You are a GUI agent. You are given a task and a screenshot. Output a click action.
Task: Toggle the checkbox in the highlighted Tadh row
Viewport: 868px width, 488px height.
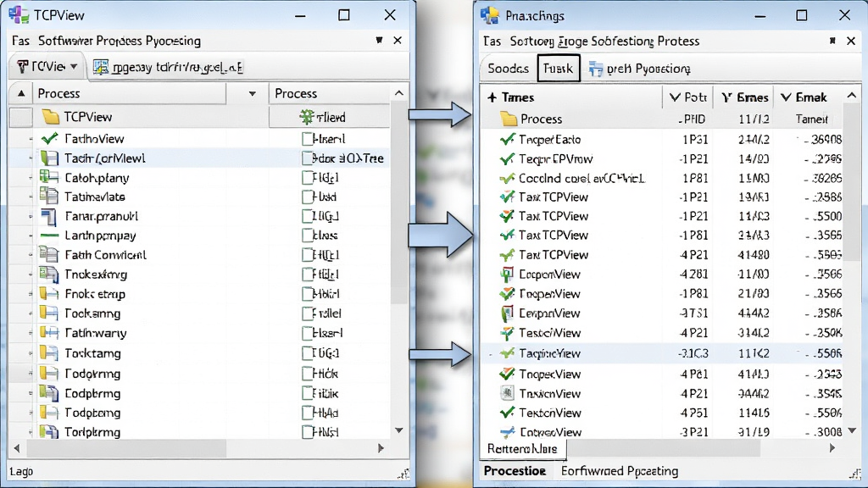[x=307, y=158]
